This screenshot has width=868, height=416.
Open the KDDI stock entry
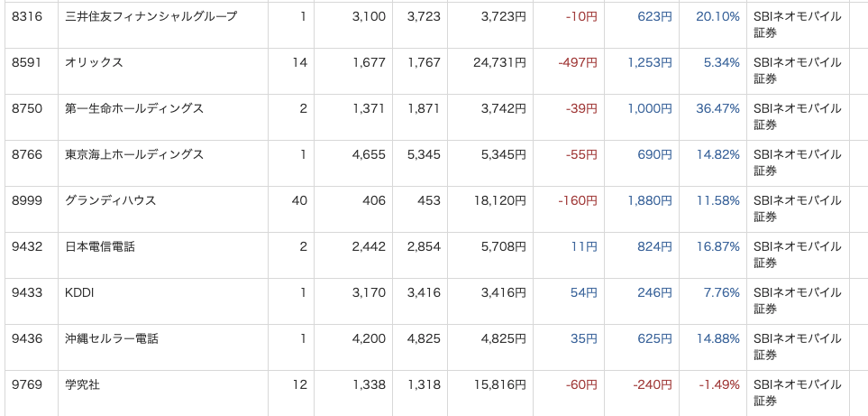coord(79,292)
